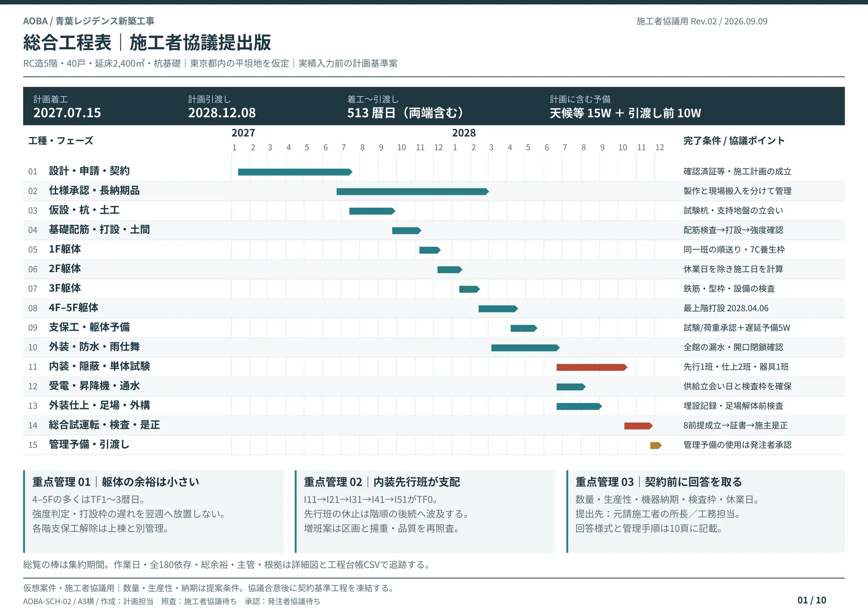The image size is (868, 614).
Task: Select the 受電・昇降機・通水 bar
Action: click(571, 387)
